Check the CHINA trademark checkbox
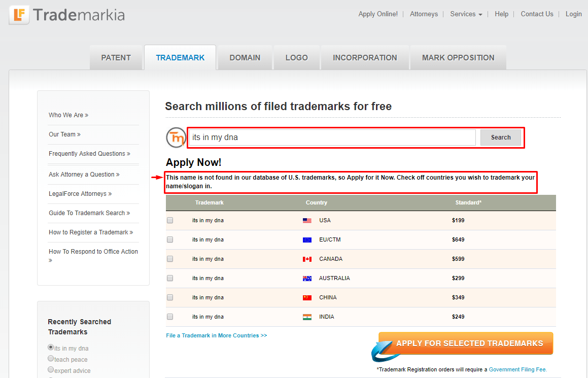 [x=170, y=297]
